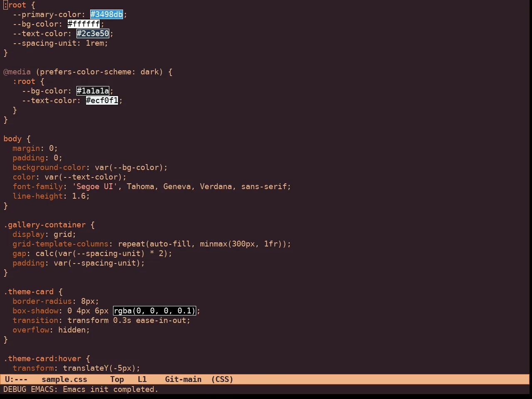This screenshot has width=532, height=399.
Task: Click the '.theme-card:hover' selector
Action: [x=42, y=358]
